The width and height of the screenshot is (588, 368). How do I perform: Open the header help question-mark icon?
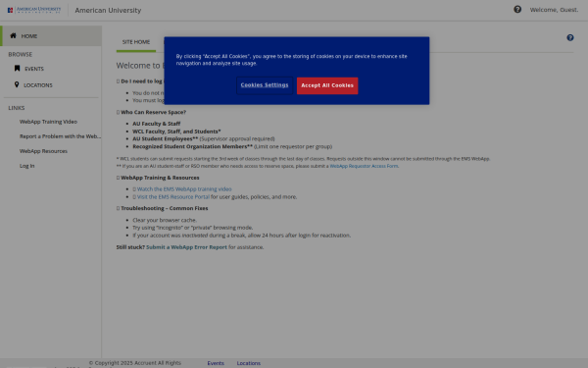click(517, 10)
